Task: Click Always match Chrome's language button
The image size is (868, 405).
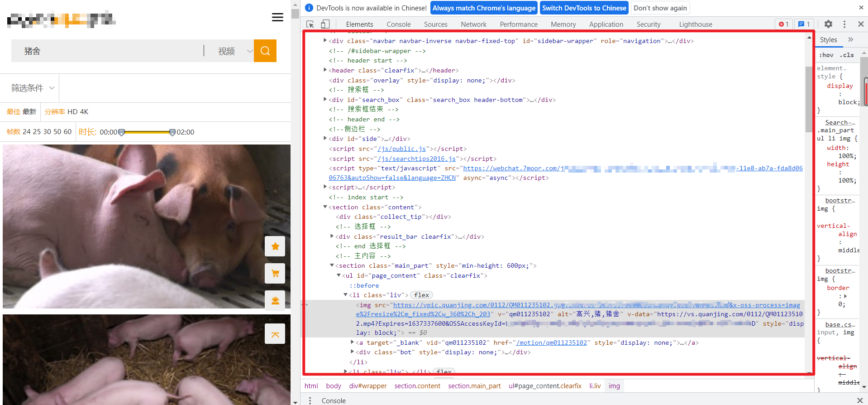Action: [484, 8]
